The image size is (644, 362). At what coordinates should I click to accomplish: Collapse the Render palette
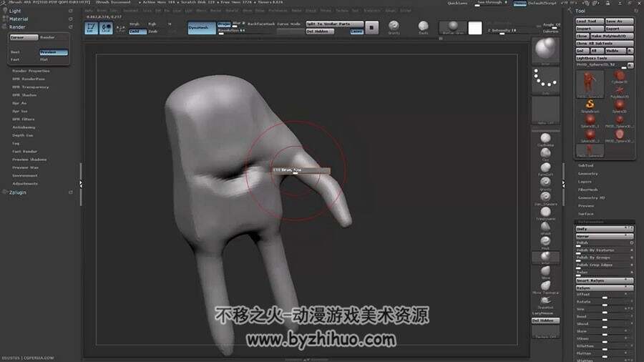pos(17,26)
